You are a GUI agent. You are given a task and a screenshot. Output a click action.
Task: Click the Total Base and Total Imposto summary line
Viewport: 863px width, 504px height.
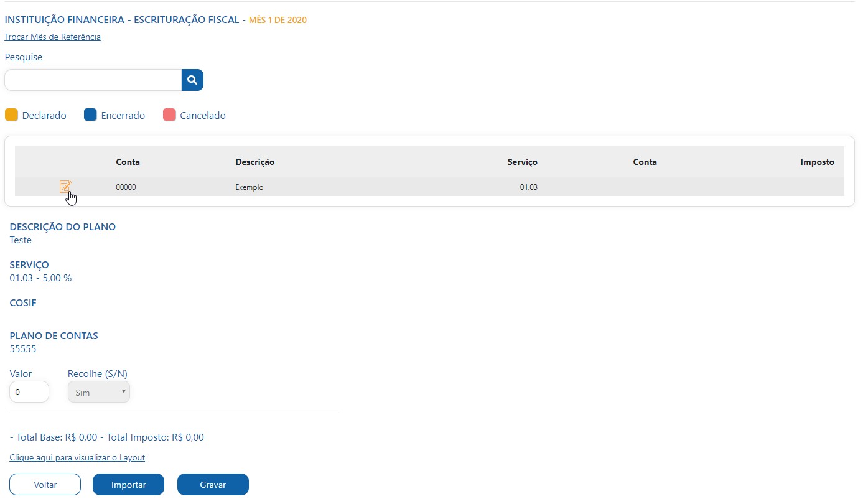pyautogui.click(x=107, y=437)
